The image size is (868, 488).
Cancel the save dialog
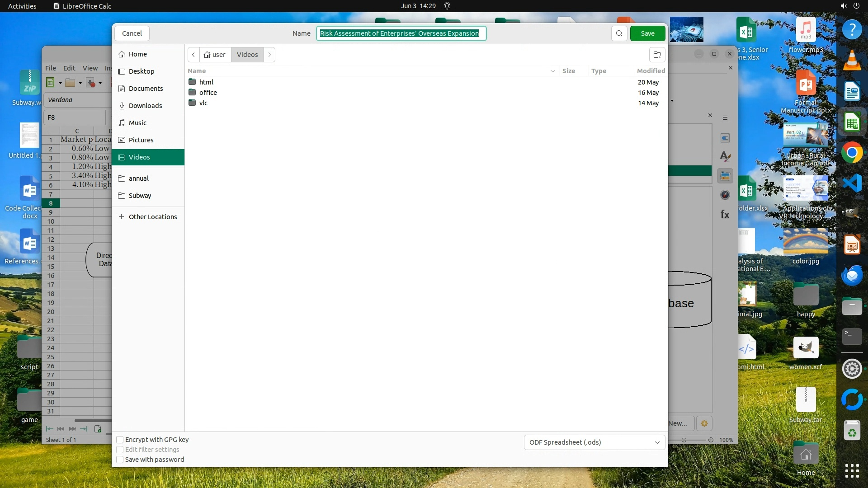[132, 33]
